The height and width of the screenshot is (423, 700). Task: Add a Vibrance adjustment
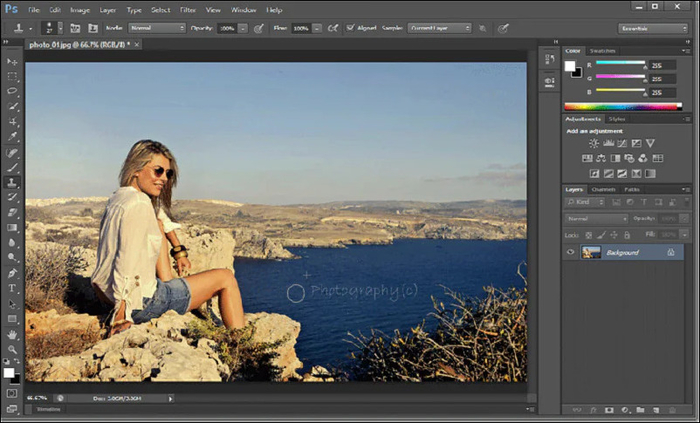650,143
